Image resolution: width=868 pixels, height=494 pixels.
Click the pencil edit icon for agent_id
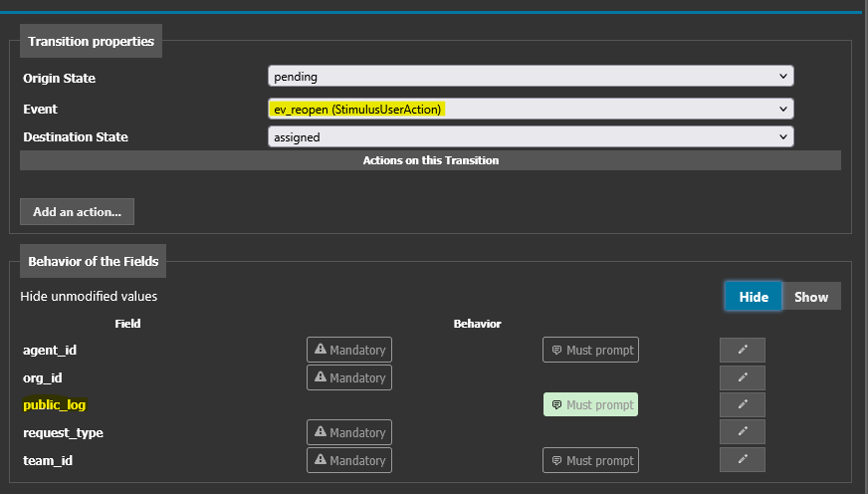742,350
